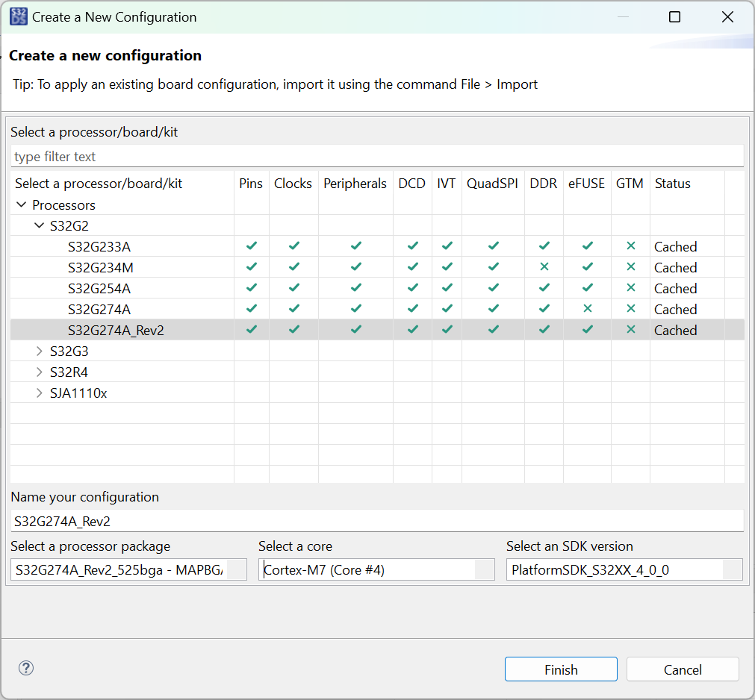This screenshot has height=700, width=755.
Task: Click the Finish button
Action: (561, 669)
